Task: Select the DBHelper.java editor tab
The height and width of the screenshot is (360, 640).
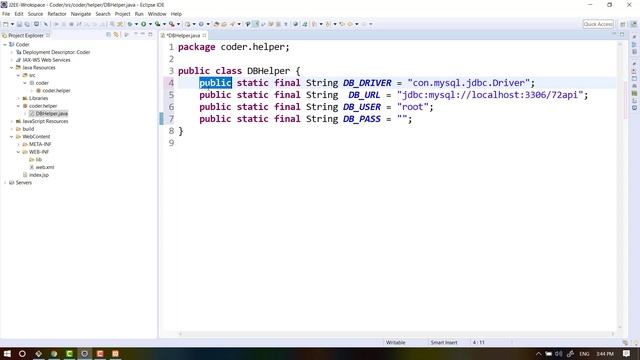Action: 183,36
